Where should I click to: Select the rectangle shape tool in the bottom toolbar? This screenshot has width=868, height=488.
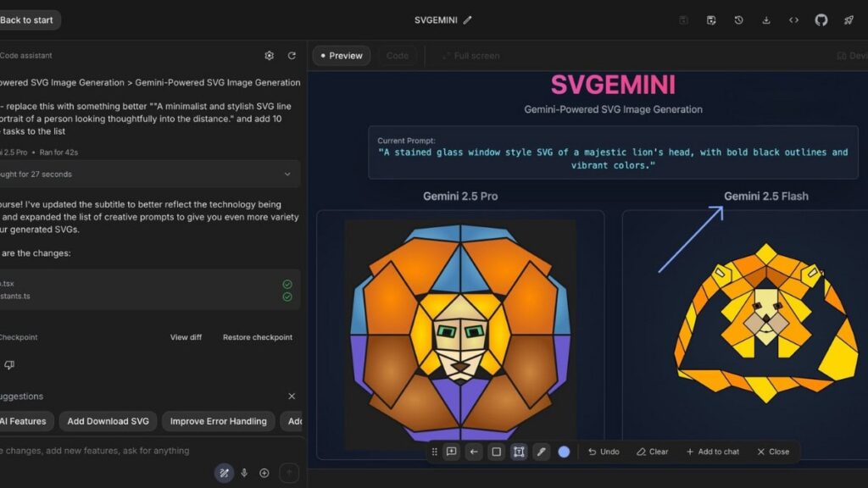[x=498, y=452]
